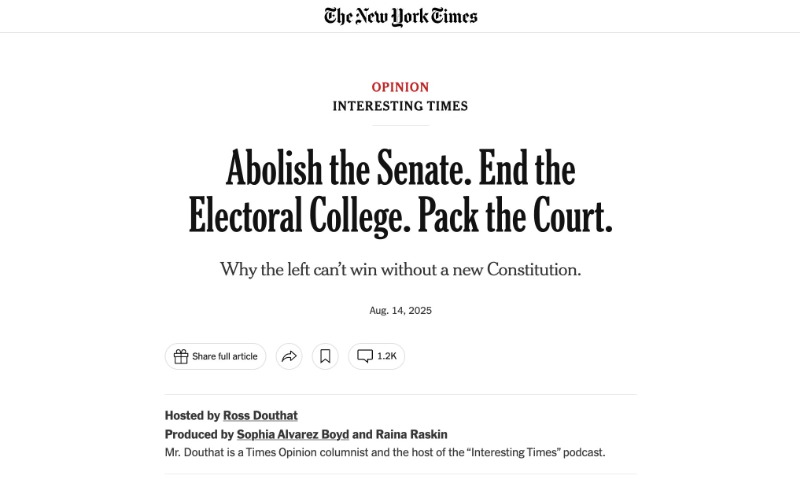Click the Produced by label

(x=199, y=435)
